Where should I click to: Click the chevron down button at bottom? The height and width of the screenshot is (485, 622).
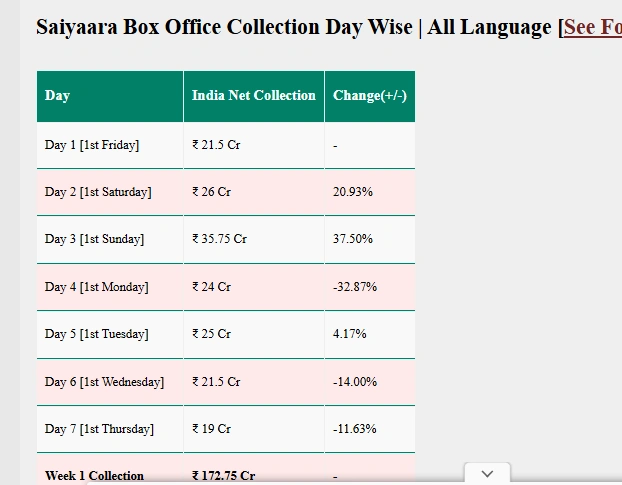[487, 474]
